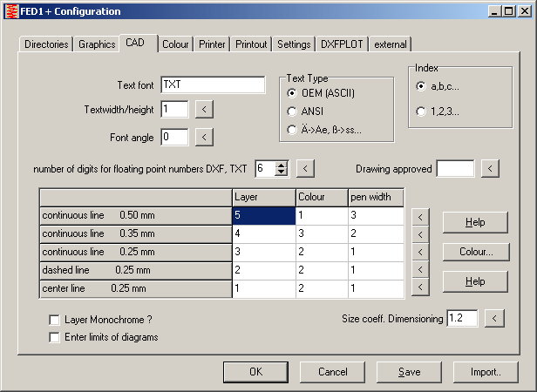Decrease the number of digits with the spinner down arrow

tap(281, 172)
